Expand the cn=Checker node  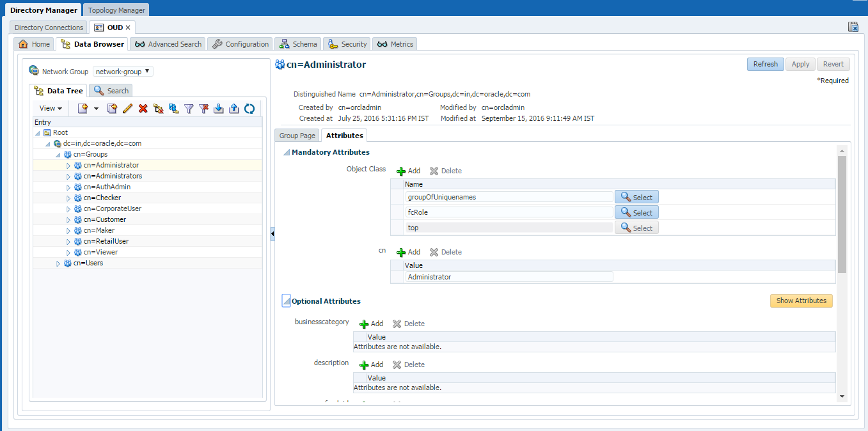(68, 198)
